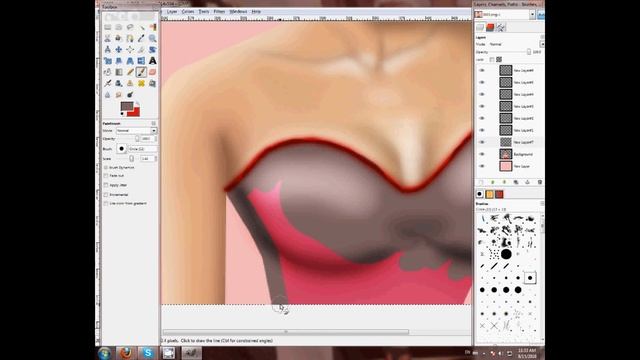
Task: Switch to the Paths tab
Action: tap(501, 27)
